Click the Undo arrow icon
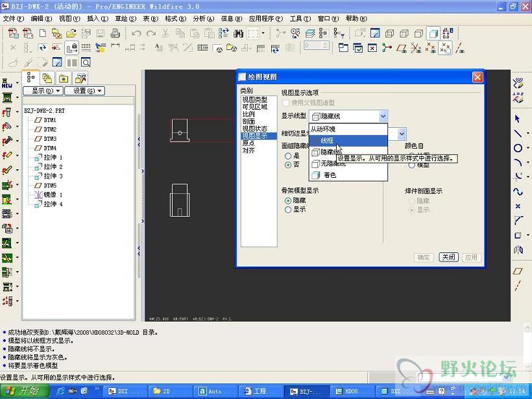This screenshot has width=532, height=399. (136, 33)
